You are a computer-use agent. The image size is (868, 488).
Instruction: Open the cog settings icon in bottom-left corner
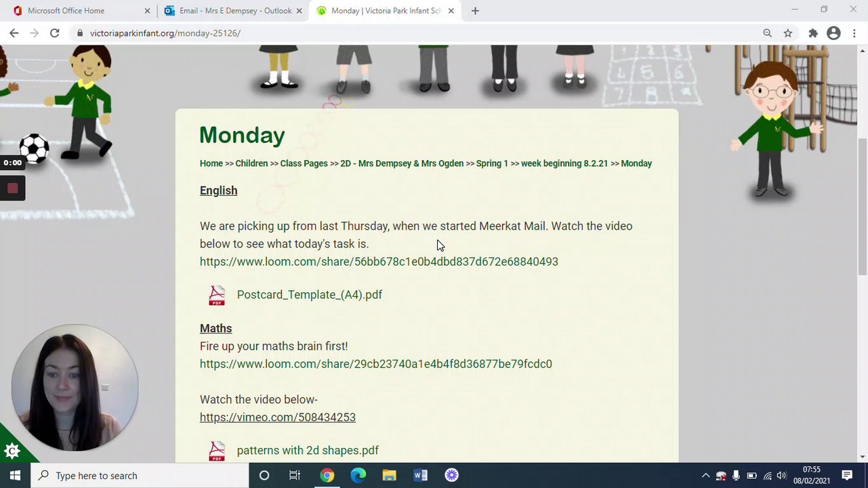click(x=12, y=451)
